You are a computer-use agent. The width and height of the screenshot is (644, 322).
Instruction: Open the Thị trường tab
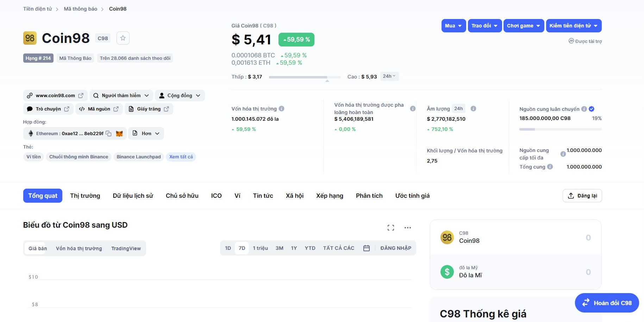click(85, 196)
